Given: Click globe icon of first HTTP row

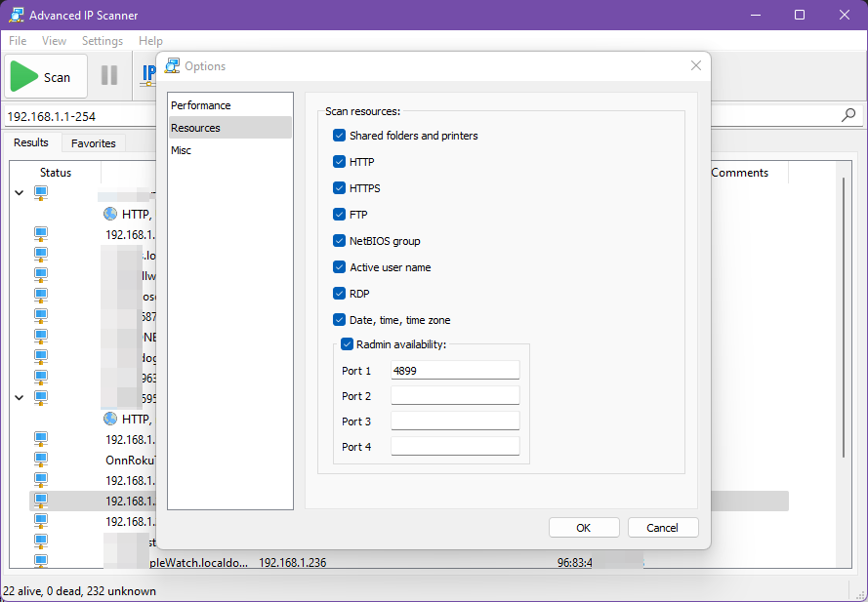Looking at the screenshot, I should coord(110,214).
